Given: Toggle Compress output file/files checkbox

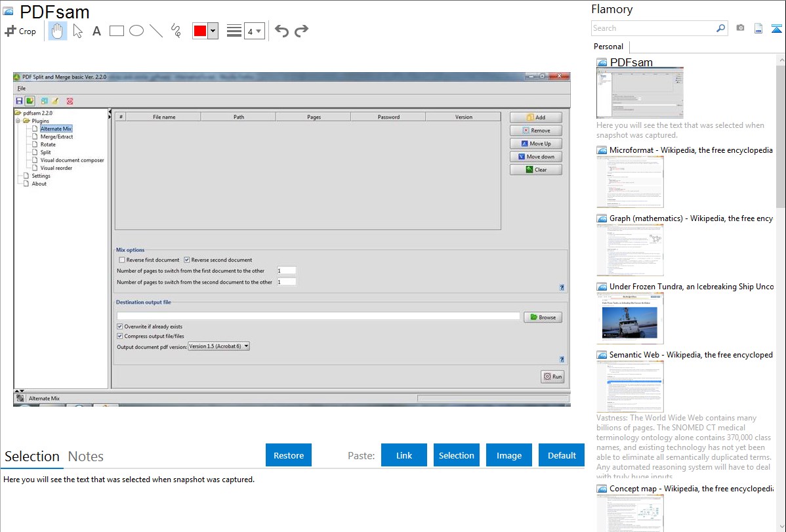Looking at the screenshot, I should [120, 336].
